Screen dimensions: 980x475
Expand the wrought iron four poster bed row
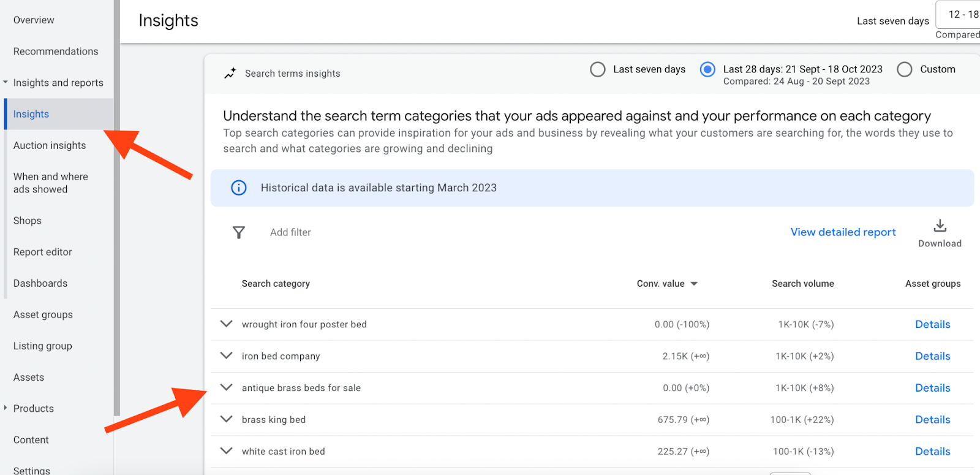point(227,324)
